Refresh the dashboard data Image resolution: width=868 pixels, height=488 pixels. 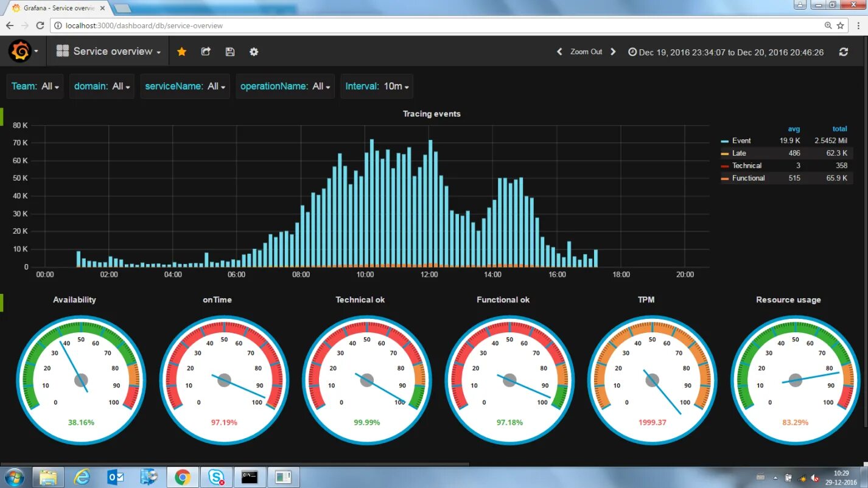pyautogui.click(x=844, y=52)
